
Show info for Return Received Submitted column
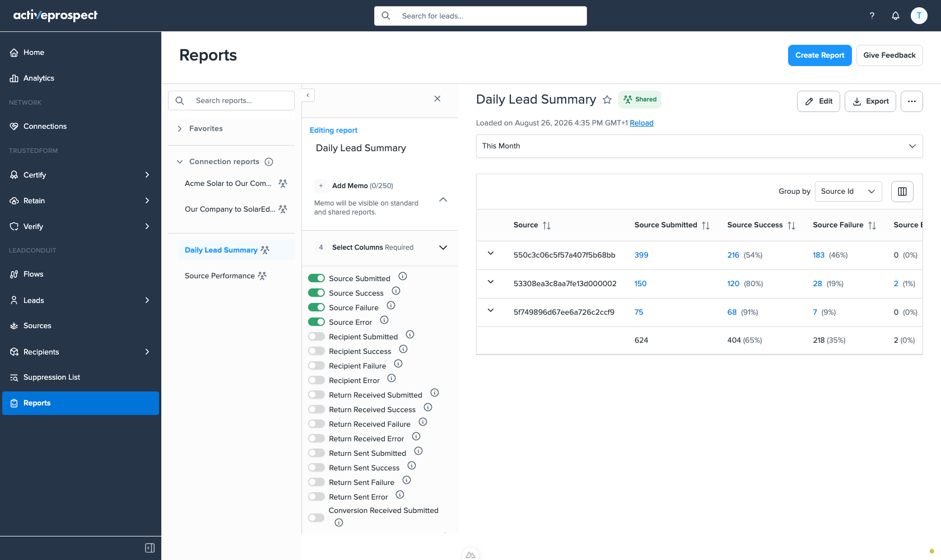click(x=435, y=393)
